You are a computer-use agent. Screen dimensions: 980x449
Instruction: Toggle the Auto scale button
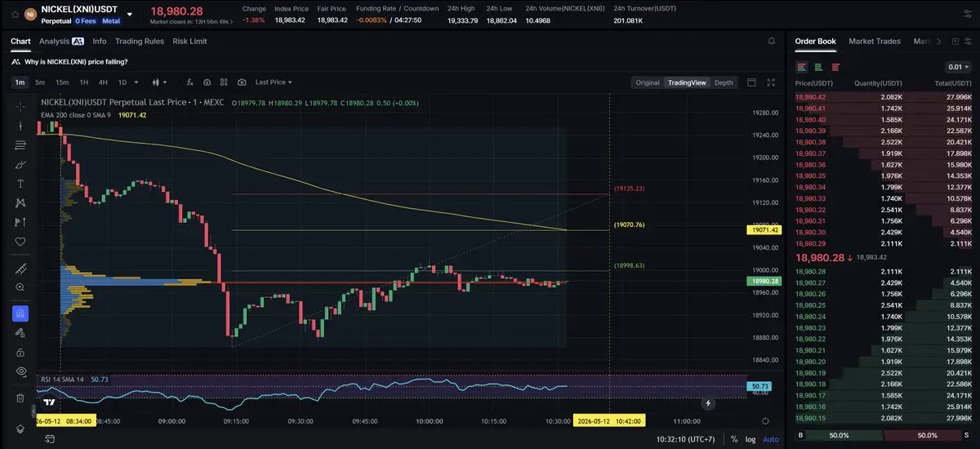coord(770,439)
